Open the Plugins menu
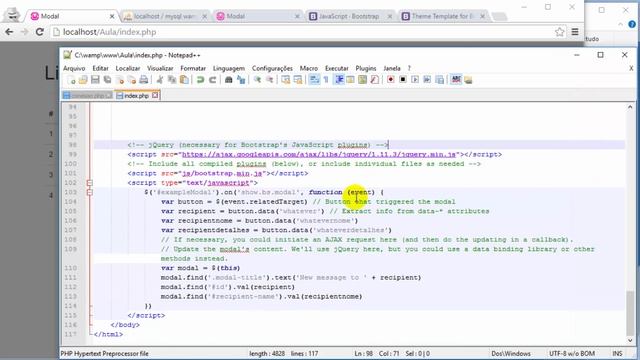Viewport: 640px width, 360px height. coord(366,68)
